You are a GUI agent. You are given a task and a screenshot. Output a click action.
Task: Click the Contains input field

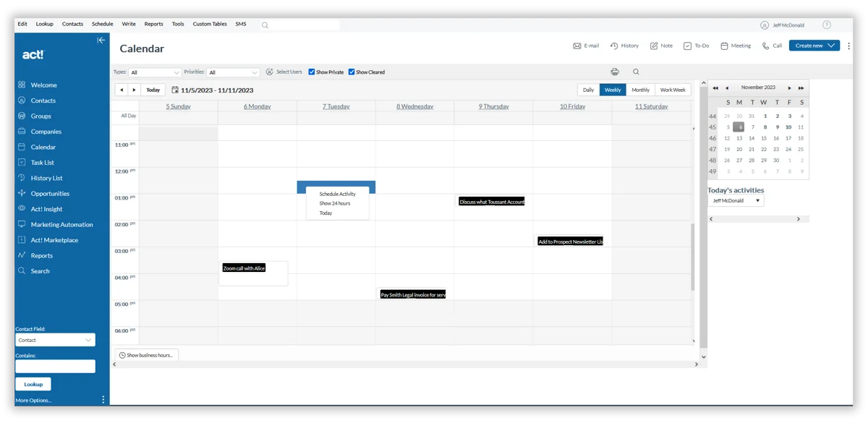(x=55, y=367)
